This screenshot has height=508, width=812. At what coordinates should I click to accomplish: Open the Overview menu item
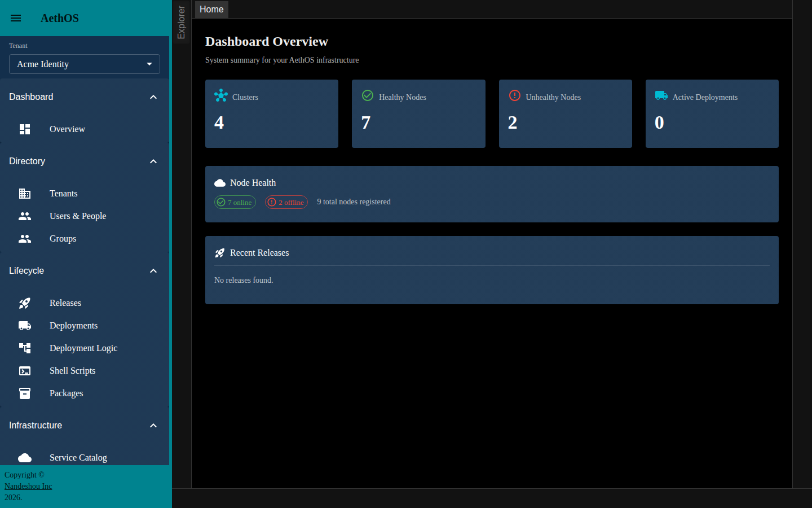coord(85,129)
